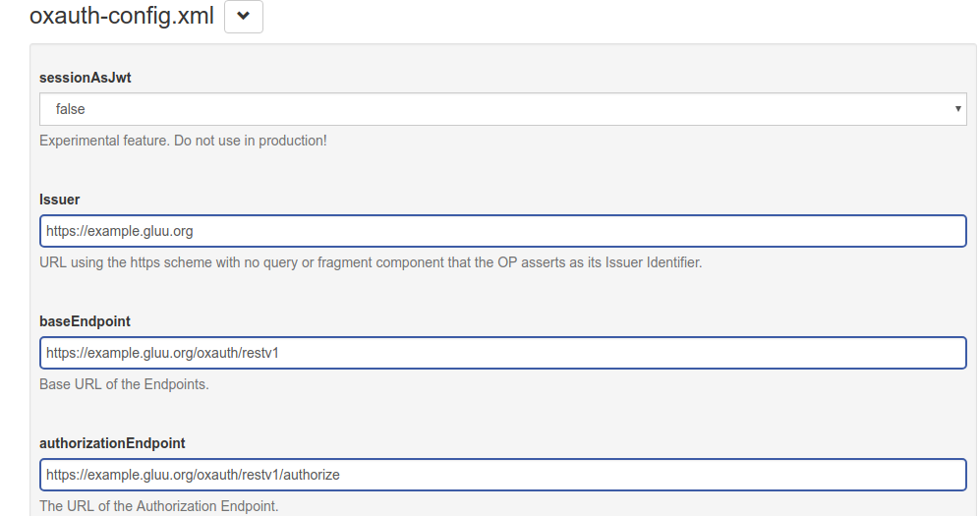Click inside the baseEndpoint text field
980x516 pixels.
coord(502,353)
